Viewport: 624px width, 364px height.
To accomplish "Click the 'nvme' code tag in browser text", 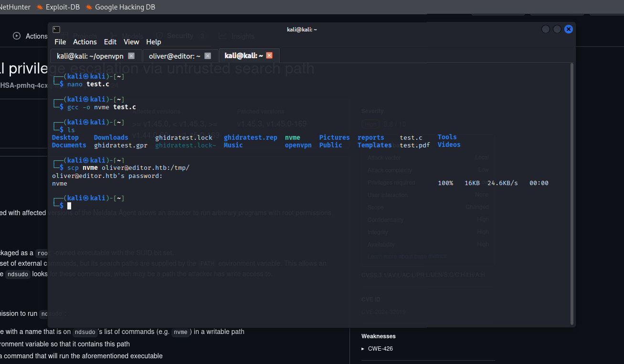I will click(x=180, y=332).
